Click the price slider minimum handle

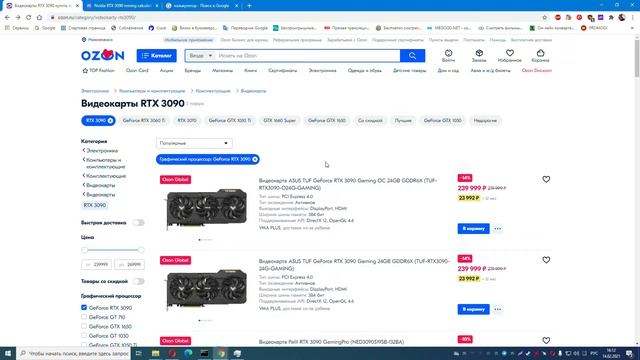click(84, 250)
